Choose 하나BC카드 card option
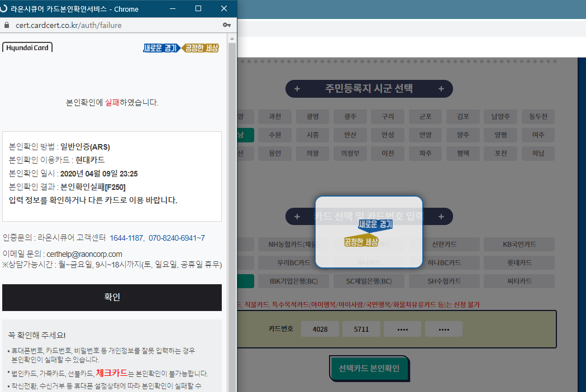This screenshot has height=392, width=586. [444, 262]
